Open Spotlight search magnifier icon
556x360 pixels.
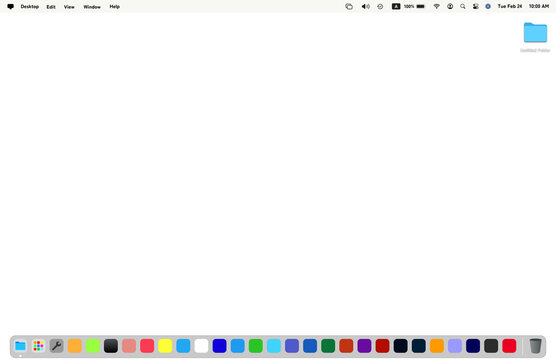click(x=462, y=6)
